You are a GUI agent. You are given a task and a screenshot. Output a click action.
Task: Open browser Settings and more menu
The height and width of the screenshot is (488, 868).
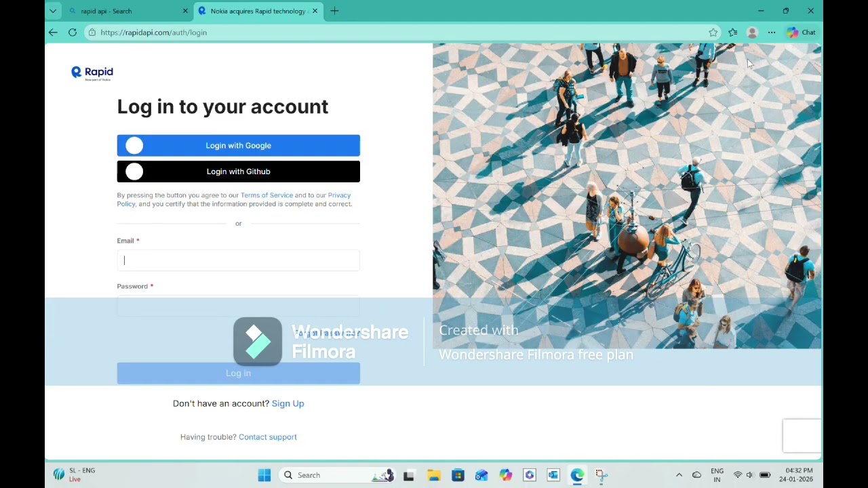[772, 32]
